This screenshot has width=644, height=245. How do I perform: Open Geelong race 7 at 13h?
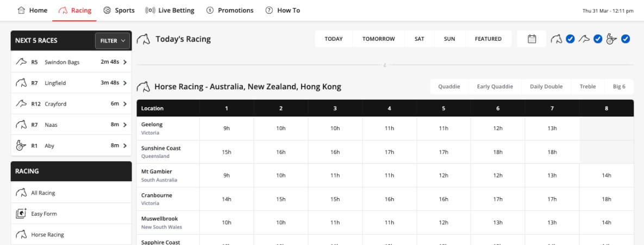coord(552,128)
